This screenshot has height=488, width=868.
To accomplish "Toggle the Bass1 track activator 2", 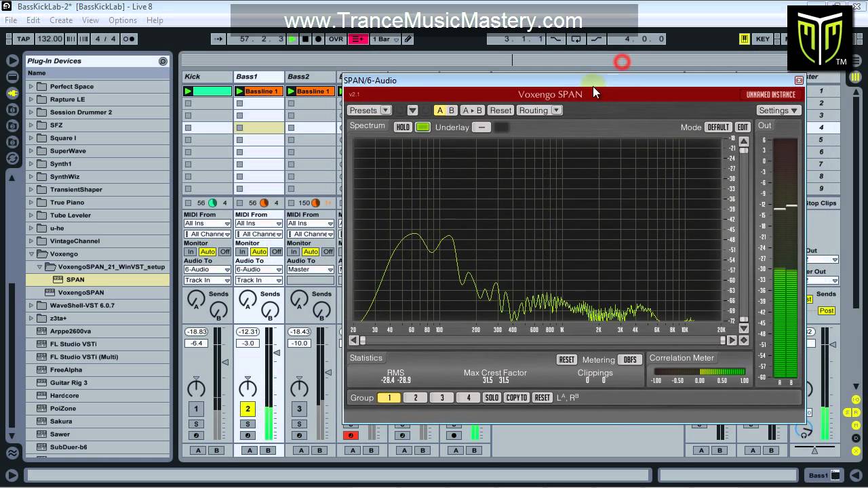I will [x=248, y=409].
